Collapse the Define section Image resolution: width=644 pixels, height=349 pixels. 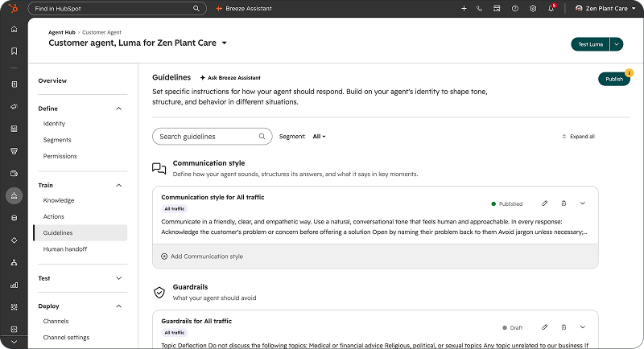[x=118, y=109]
